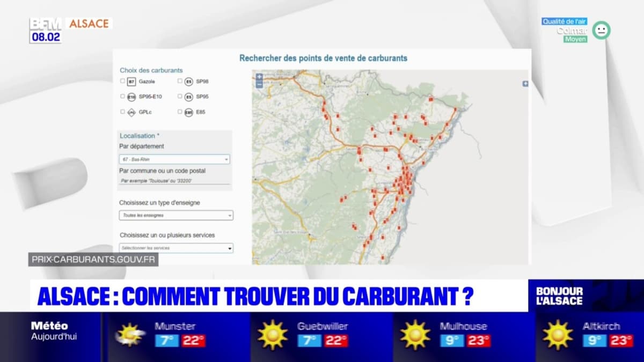Click the E5 icon beside SP98
The image size is (644, 362).
pos(188,82)
